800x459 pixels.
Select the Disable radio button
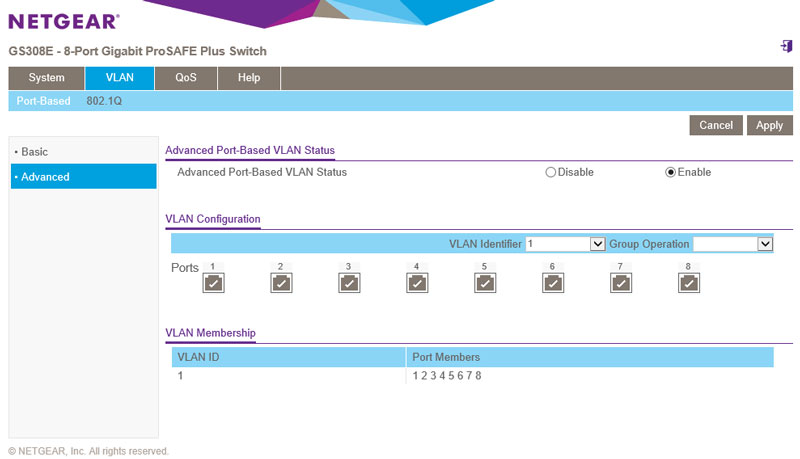click(551, 172)
